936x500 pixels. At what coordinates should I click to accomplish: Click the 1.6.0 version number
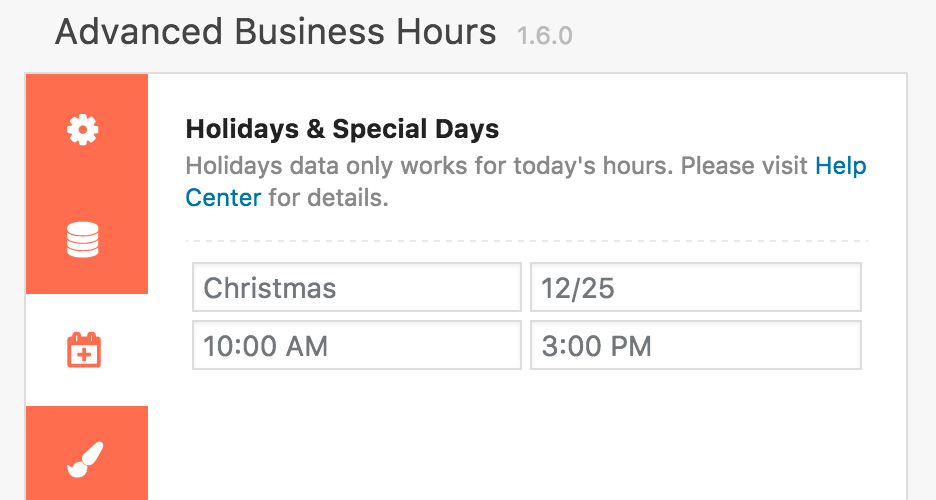tap(544, 36)
